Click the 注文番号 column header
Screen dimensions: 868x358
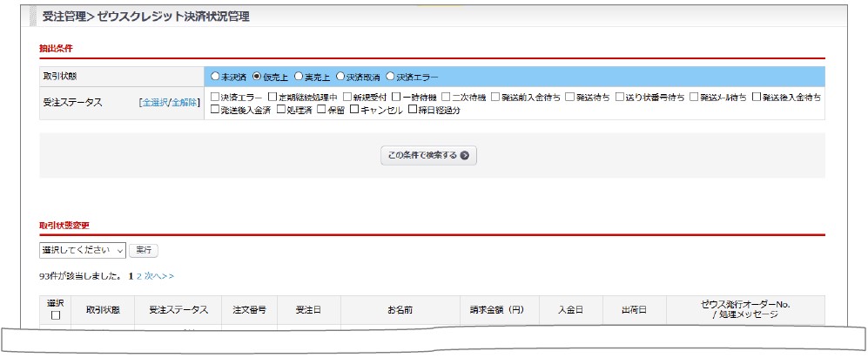(249, 310)
